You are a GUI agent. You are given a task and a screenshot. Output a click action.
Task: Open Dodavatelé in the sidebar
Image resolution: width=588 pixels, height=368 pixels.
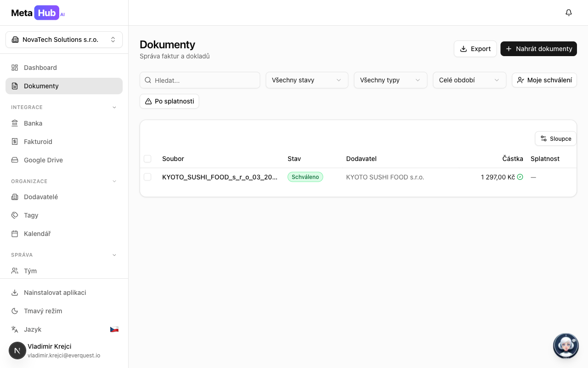click(x=40, y=197)
